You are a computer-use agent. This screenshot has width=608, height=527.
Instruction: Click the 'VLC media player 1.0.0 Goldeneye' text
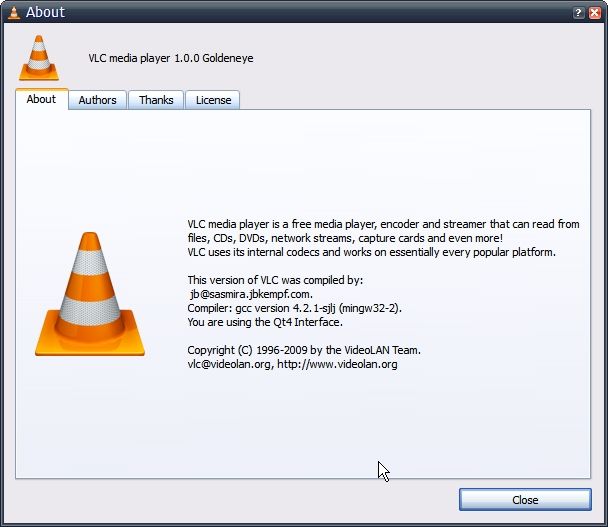click(171, 58)
